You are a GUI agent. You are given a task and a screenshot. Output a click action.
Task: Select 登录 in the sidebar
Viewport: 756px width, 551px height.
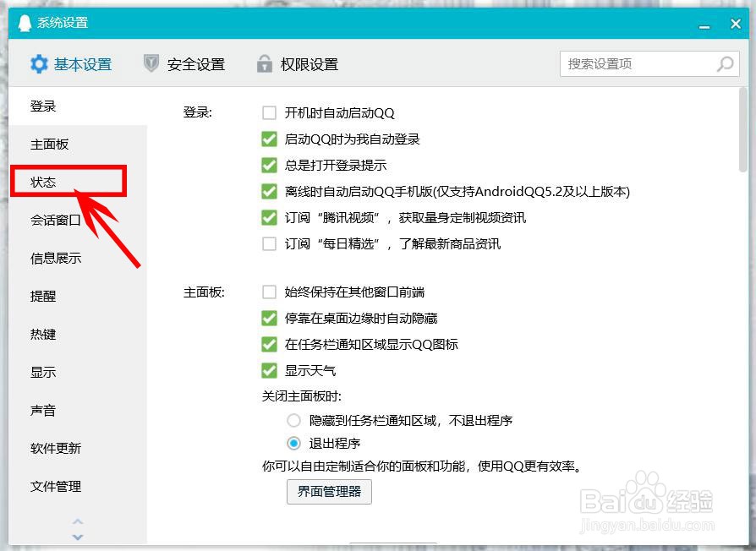click(x=78, y=106)
